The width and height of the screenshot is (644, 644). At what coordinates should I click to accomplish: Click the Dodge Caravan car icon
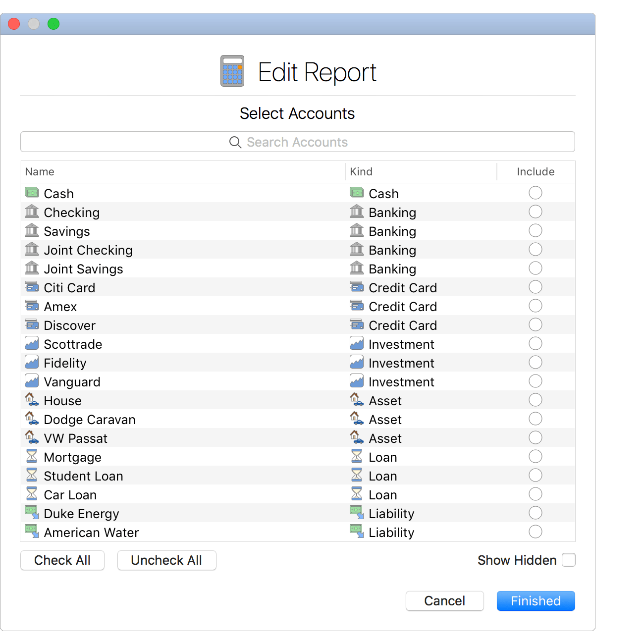coord(31,419)
